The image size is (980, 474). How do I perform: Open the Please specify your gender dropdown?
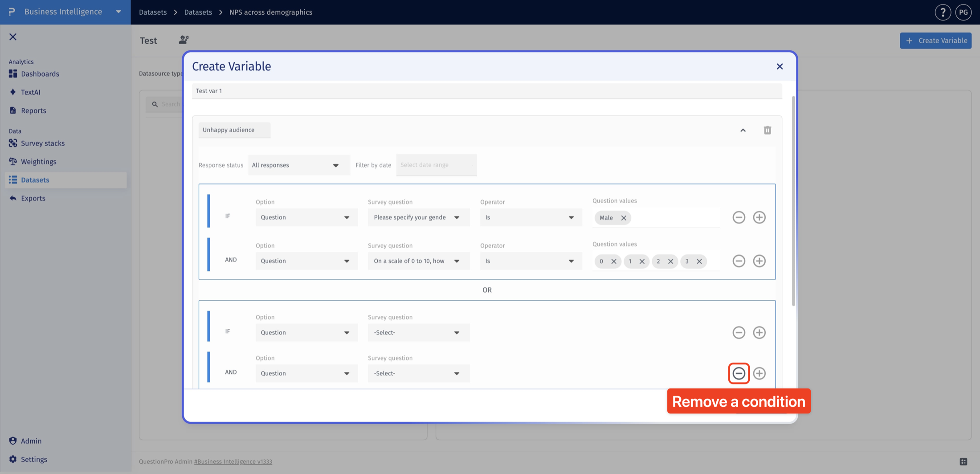tap(419, 217)
